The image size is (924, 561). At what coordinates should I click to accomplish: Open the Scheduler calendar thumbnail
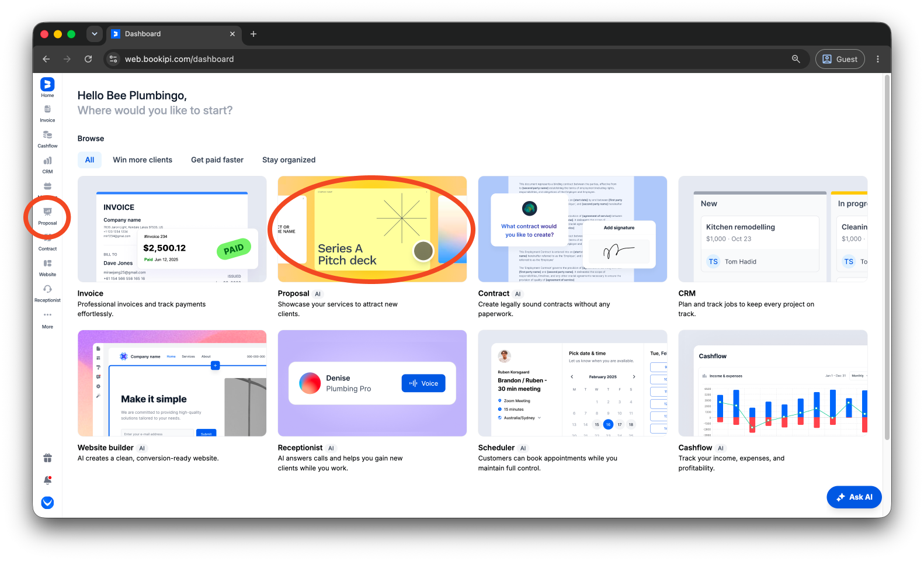572,383
